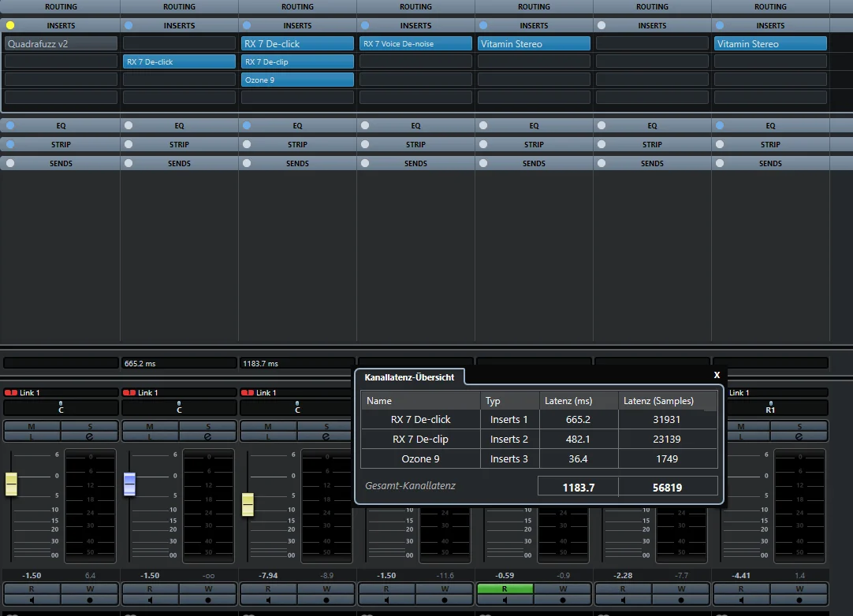Open RX 7 De-clip insert slot in the mixer
This screenshot has width=853, height=616.
click(297, 62)
